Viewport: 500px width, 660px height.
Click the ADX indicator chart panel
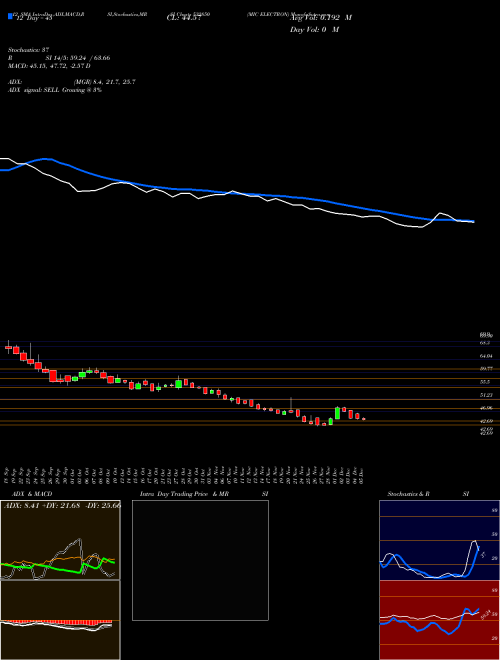(60, 540)
